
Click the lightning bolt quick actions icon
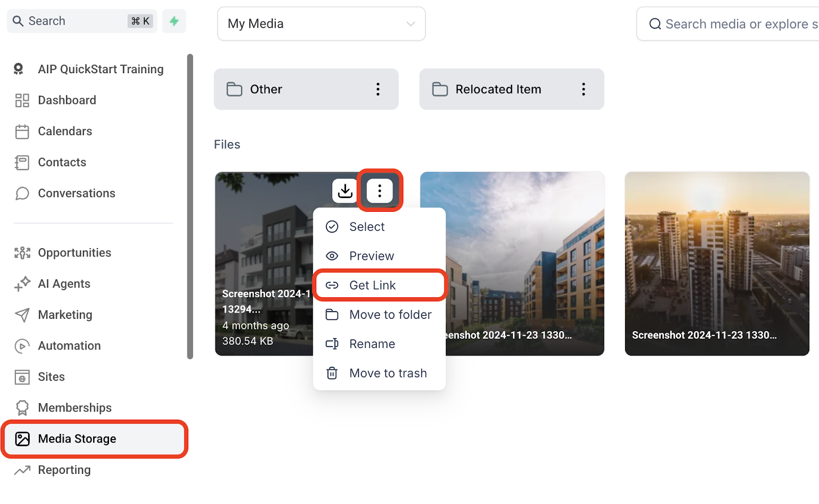(174, 21)
